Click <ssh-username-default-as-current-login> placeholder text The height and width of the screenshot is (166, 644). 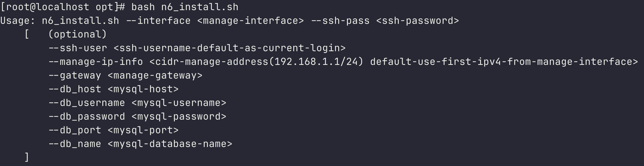point(229,48)
